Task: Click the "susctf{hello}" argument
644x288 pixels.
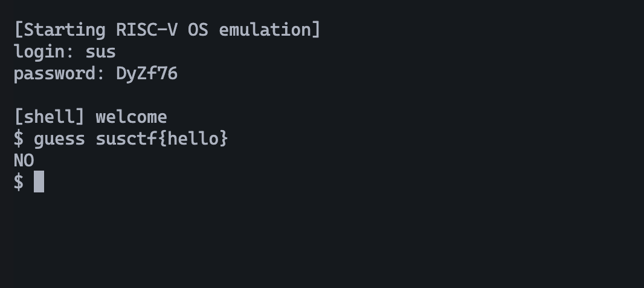Action: [x=162, y=139]
